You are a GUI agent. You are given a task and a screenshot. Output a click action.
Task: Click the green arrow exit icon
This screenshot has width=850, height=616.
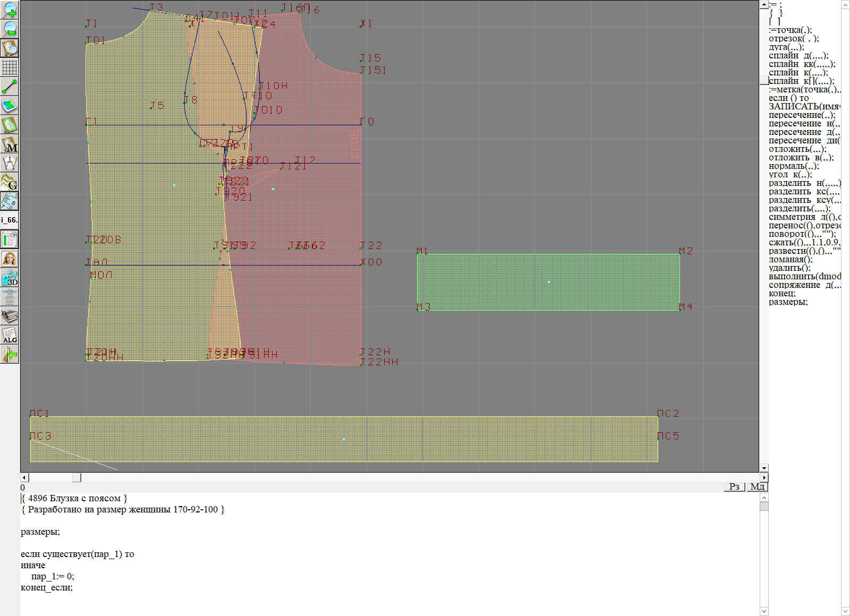pyautogui.click(x=10, y=354)
